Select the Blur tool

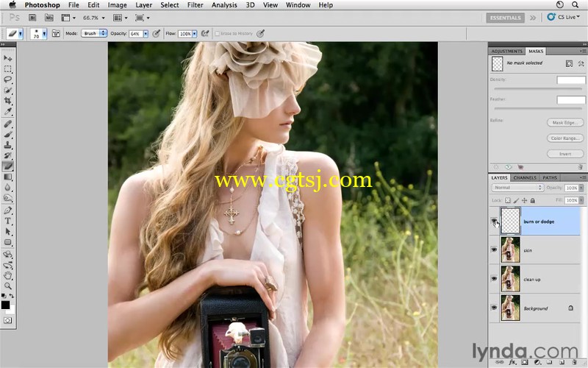pos(8,187)
